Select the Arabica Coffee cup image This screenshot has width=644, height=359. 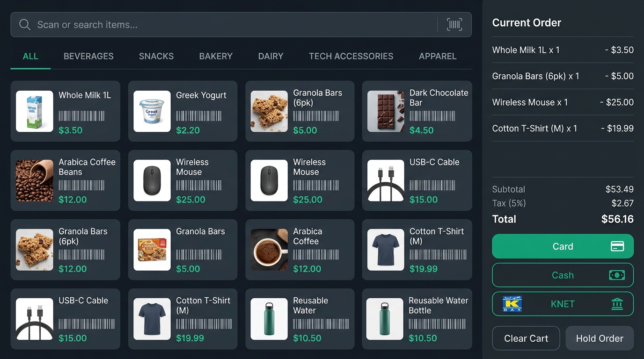[269, 250]
